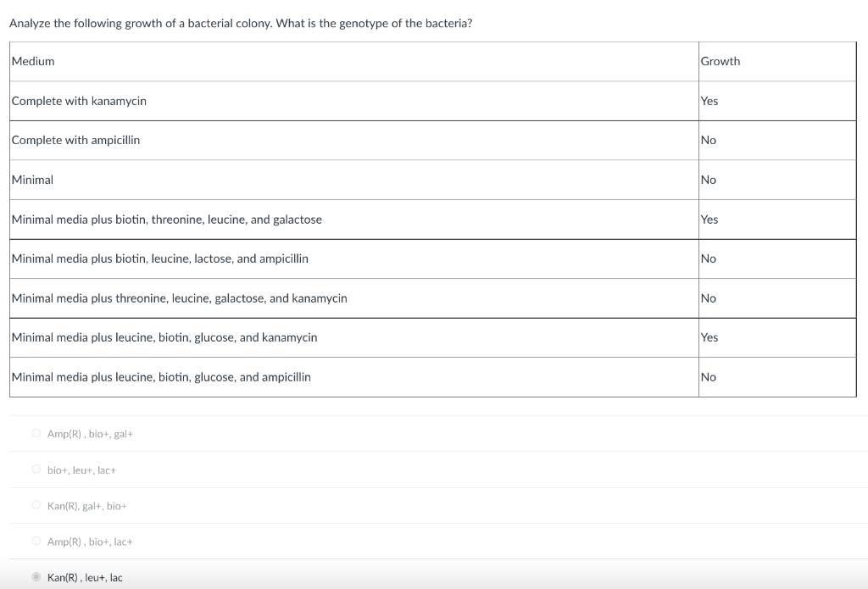This screenshot has height=589, width=868.
Task: Select the leucine, biotin, glucose, kanamycin medium cell
Action: [164, 337]
